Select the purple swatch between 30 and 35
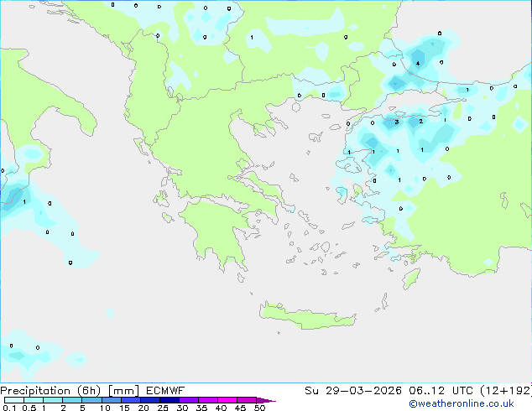Viewport: 532px width, 411px height. tap(189, 400)
